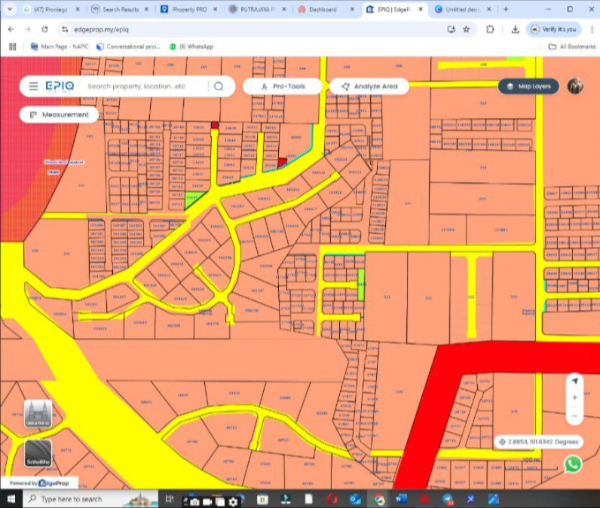Reload the page in browser
The image size is (600, 508).
(44, 29)
